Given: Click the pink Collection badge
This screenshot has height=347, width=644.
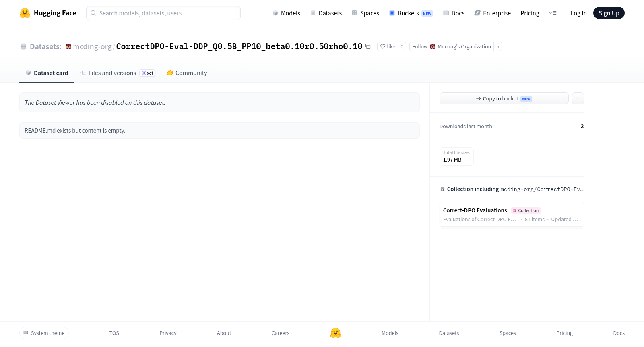Looking at the screenshot, I should [x=526, y=210].
